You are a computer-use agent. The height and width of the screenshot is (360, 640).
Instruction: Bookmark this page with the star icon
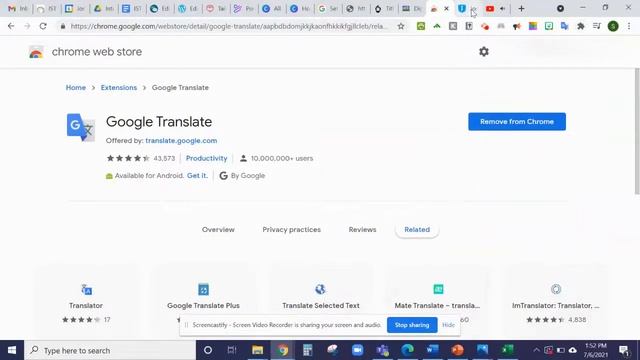(401, 26)
